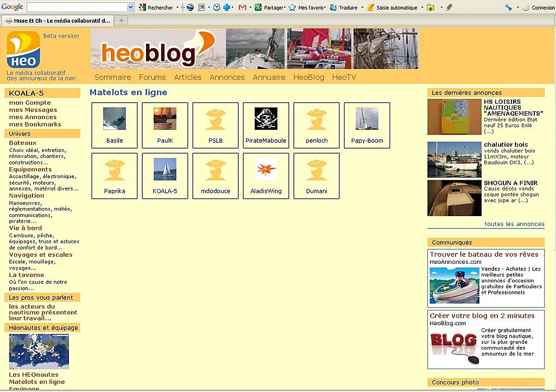556x392 pixels.
Task: Expand the news page icon dropdown arrow
Action: [209, 8]
